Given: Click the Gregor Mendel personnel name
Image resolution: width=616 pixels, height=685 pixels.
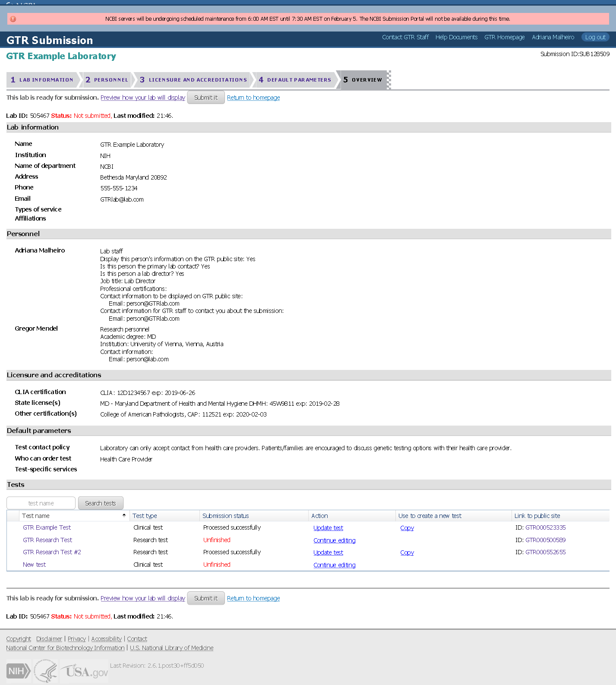Looking at the screenshot, I should [36, 328].
